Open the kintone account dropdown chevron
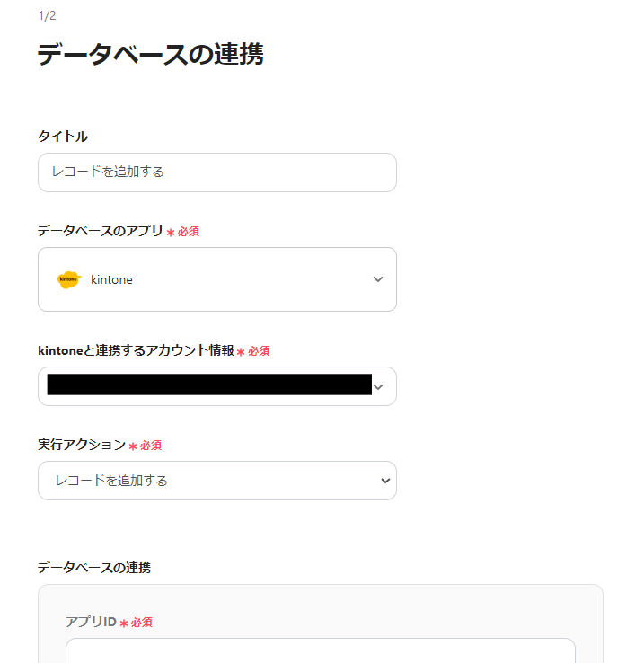 tap(378, 387)
